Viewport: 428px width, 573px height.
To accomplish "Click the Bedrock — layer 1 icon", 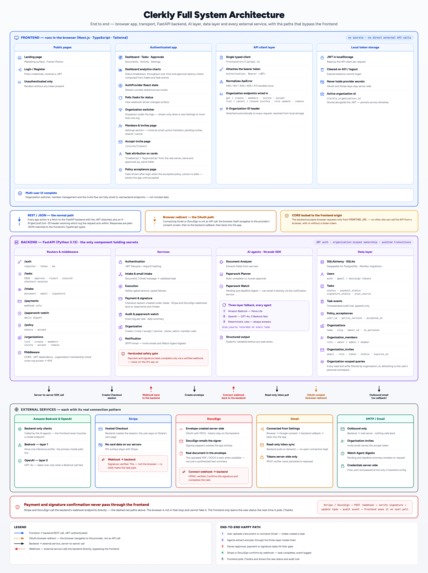I will coord(20,445).
